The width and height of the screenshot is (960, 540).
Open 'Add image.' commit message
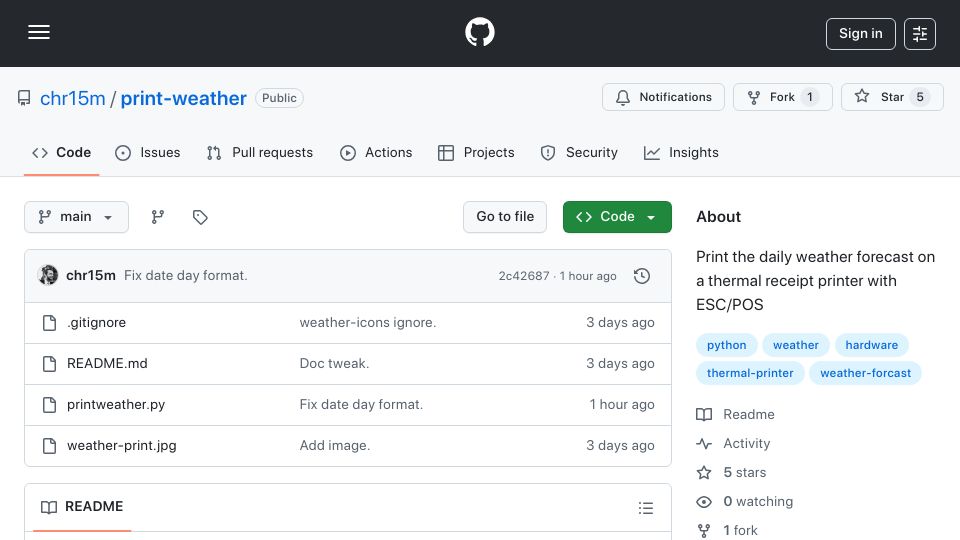[335, 446]
